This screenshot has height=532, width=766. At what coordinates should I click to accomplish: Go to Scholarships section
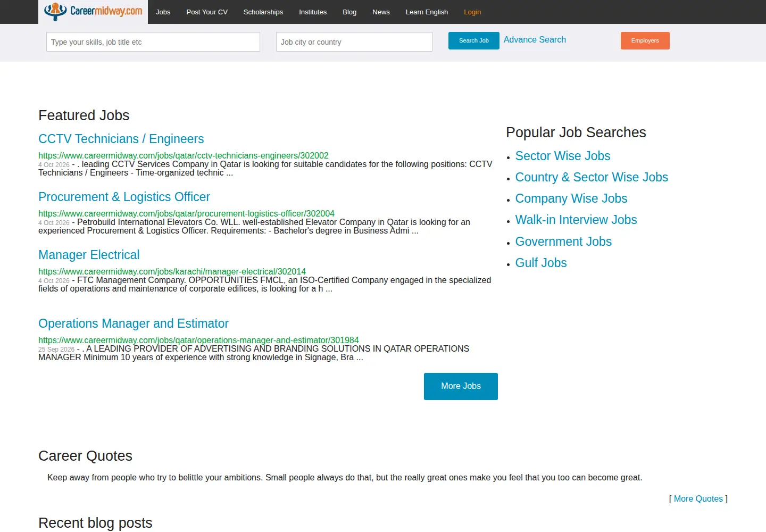[x=263, y=12]
